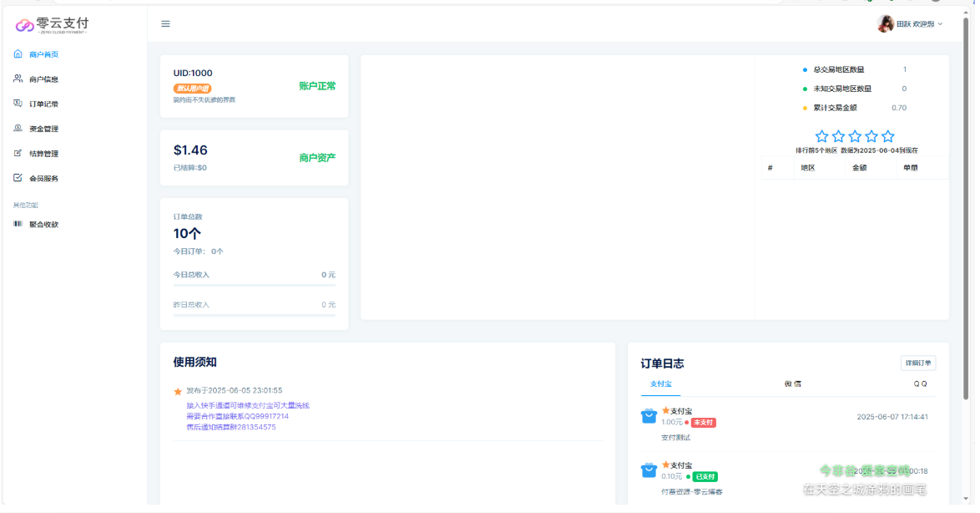
Task: Click the UID:1000 text
Action: click(x=193, y=74)
